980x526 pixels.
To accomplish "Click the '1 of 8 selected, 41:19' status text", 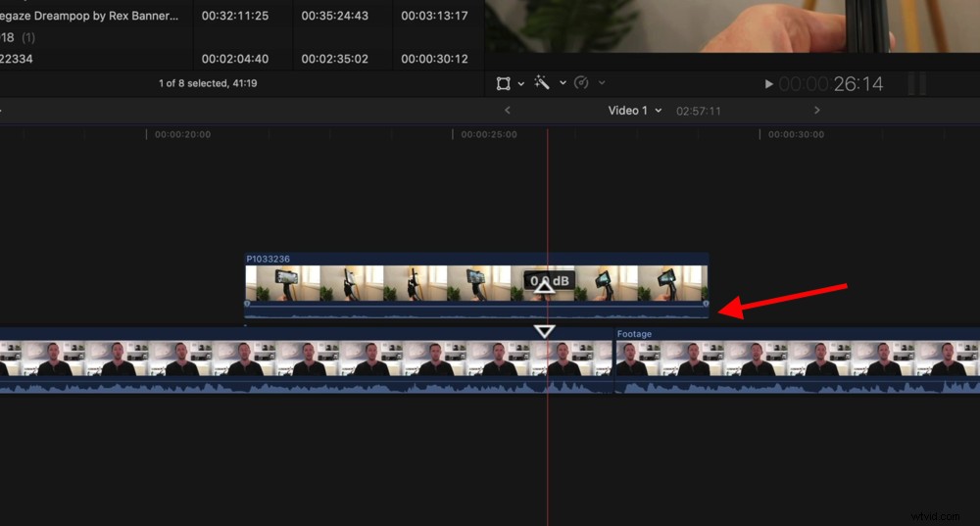I will coord(208,83).
